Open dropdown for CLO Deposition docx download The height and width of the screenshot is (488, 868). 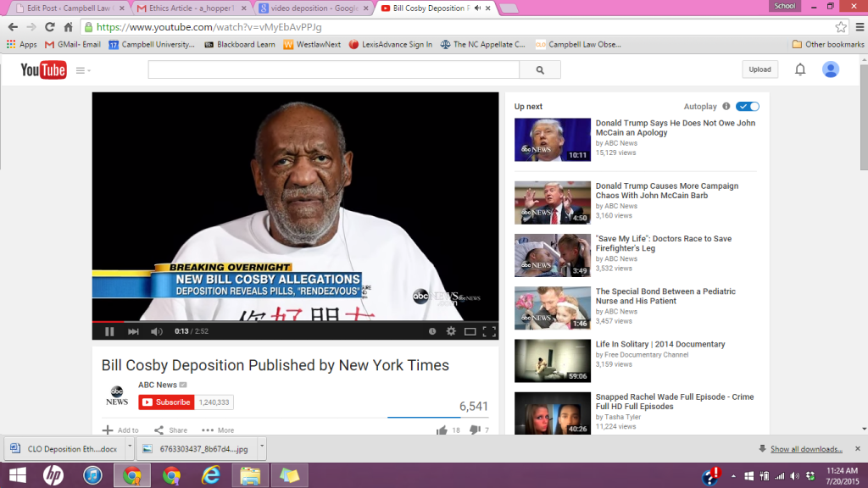coord(129,448)
